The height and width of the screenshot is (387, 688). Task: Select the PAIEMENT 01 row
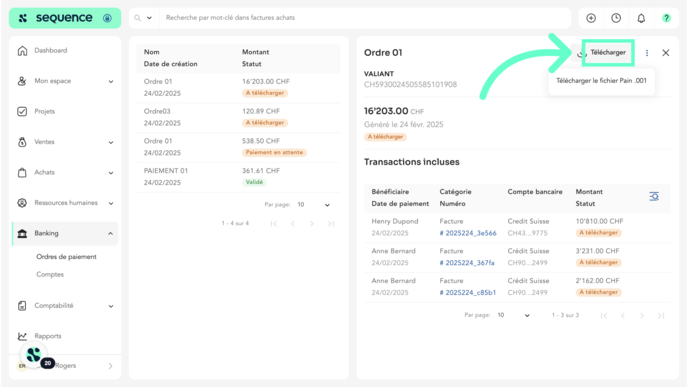coord(238,177)
